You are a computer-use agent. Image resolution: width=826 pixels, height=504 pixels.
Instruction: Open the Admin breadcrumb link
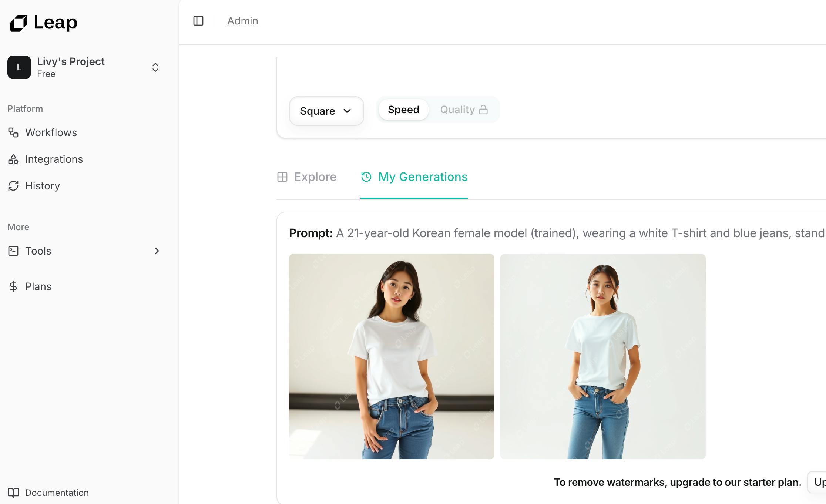243,21
